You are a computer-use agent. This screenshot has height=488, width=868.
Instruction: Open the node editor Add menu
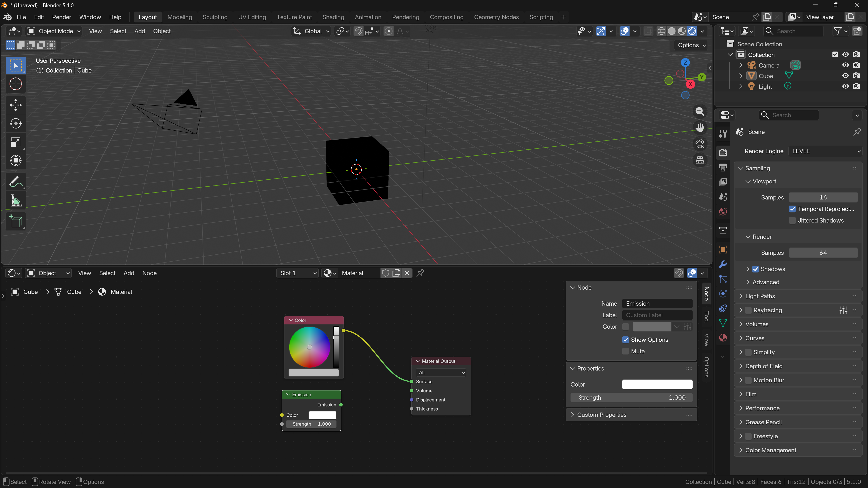click(x=129, y=273)
